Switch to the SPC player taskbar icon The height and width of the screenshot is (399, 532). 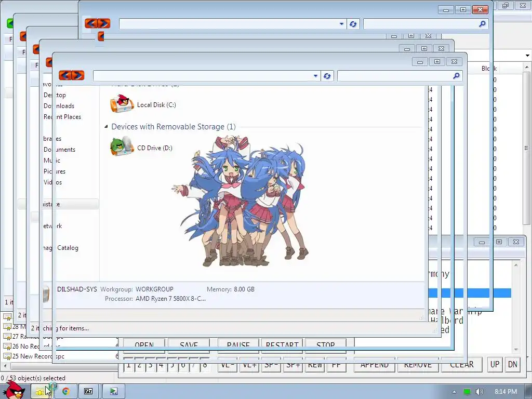click(114, 392)
